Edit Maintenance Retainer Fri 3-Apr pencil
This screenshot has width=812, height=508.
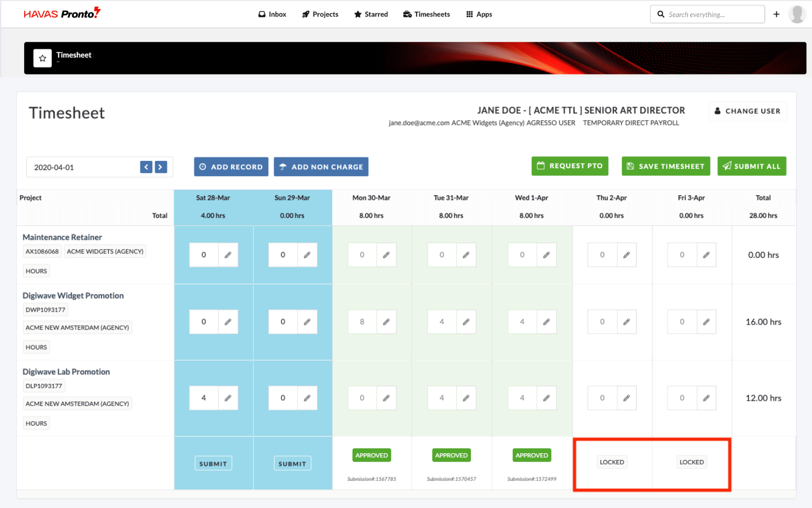[706, 255]
